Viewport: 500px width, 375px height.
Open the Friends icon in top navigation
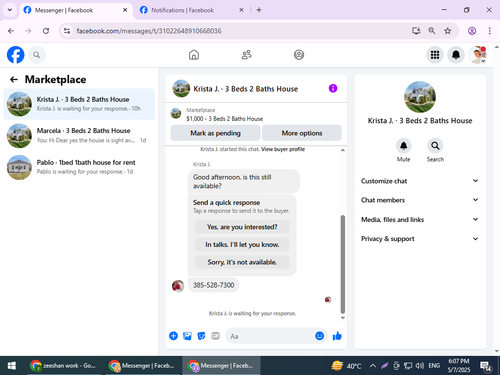click(x=246, y=55)
